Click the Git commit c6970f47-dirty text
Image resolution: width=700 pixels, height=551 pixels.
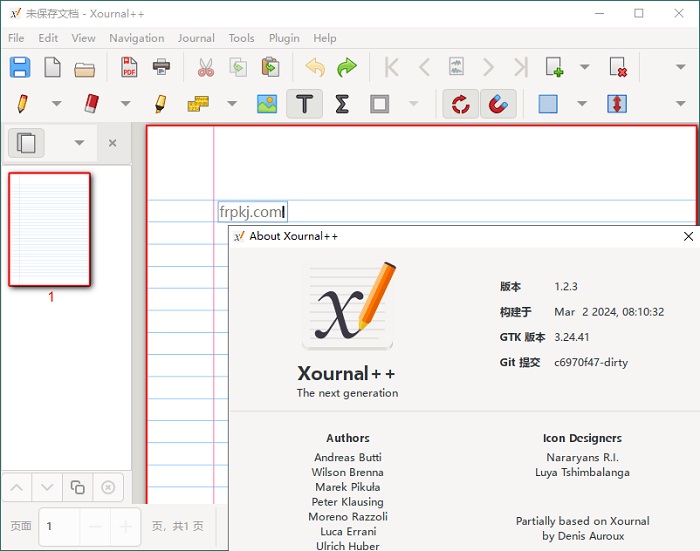pyautogui.click(x=591, y=362)
